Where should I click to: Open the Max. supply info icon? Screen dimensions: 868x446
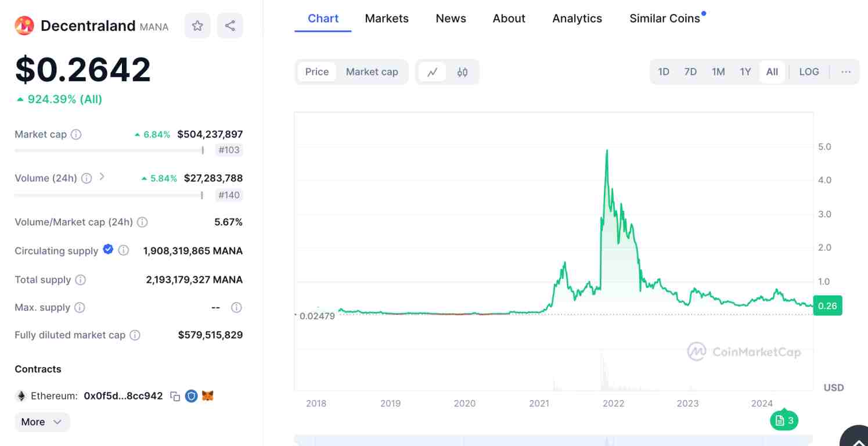tap(80, 307)
